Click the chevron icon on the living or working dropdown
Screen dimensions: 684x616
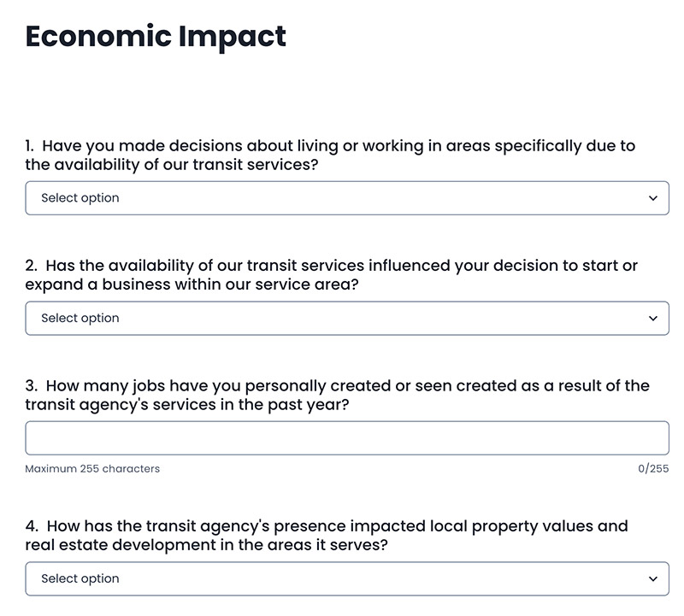point(652,198)
